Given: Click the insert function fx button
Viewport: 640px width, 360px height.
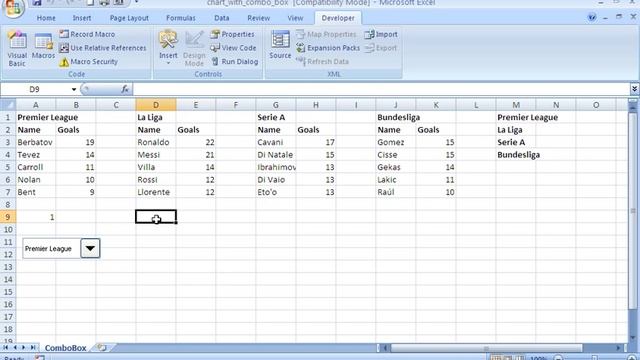Looking at the screenshot, I should point(125,89).
